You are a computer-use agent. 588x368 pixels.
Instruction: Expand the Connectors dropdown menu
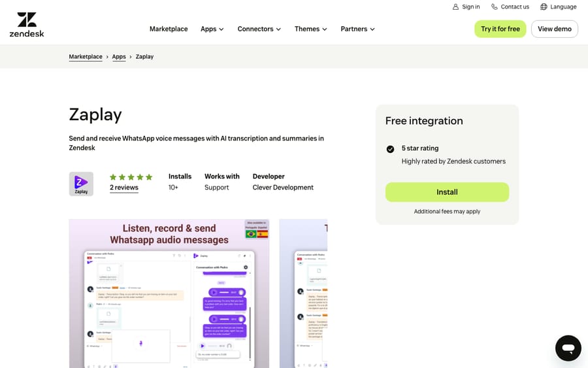pyautogui.click(x=259, y=29)
